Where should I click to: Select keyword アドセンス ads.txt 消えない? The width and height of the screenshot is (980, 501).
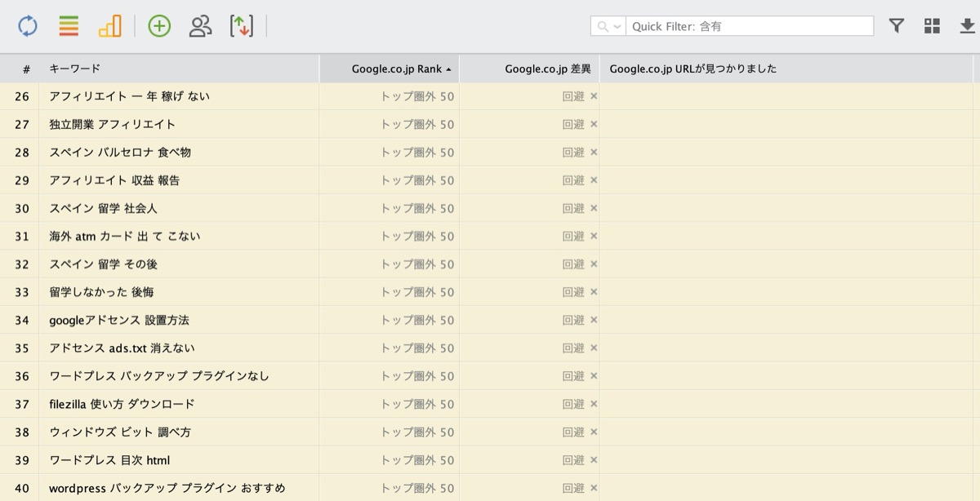pos(122,348)
